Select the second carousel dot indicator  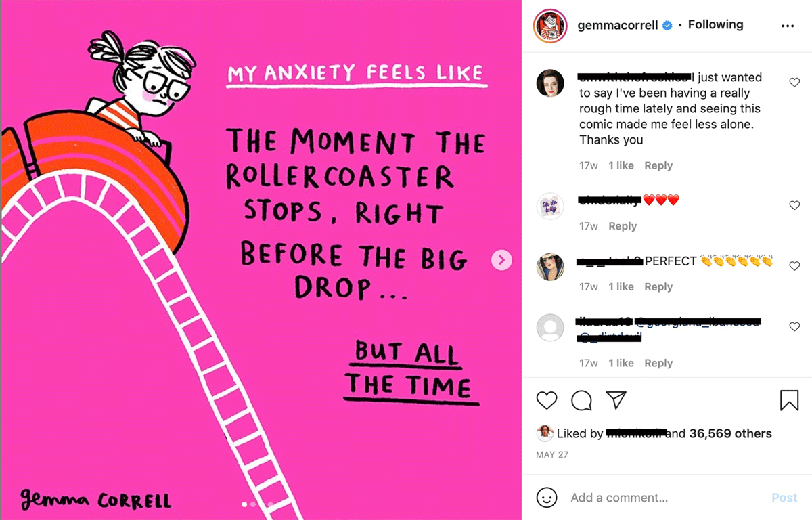pos(253,504)
